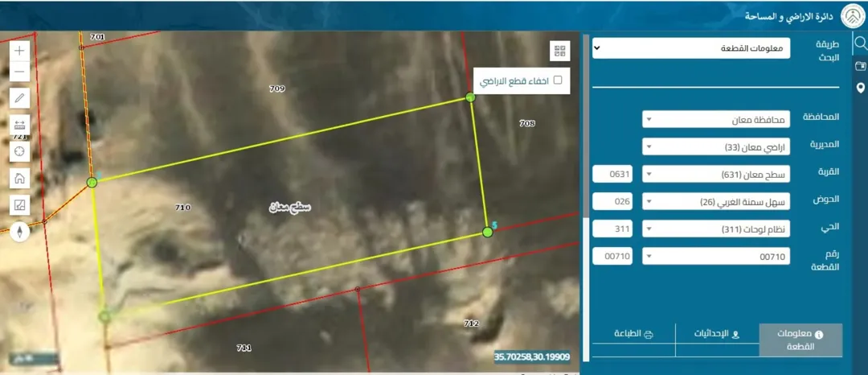Click the locate target crosshair icon
868x375 pixels.
(19, 151)
